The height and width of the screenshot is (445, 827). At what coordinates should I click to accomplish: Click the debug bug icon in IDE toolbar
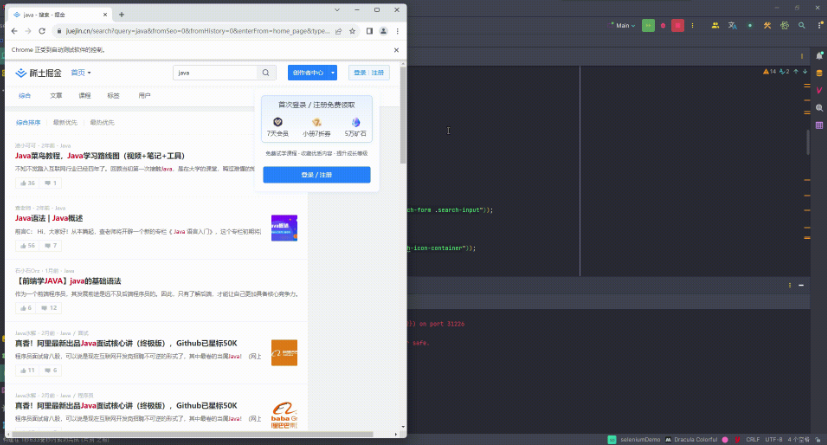tap(663, 25)
